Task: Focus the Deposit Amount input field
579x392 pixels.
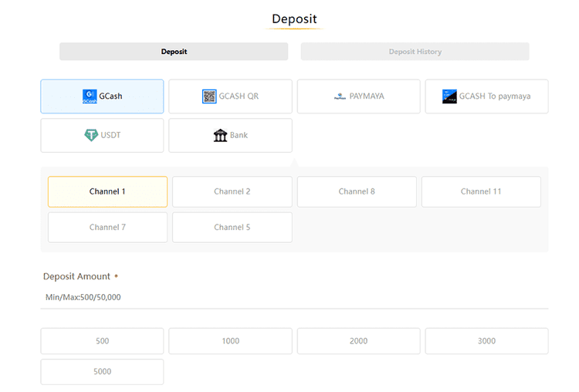Action: coord(294,297)
